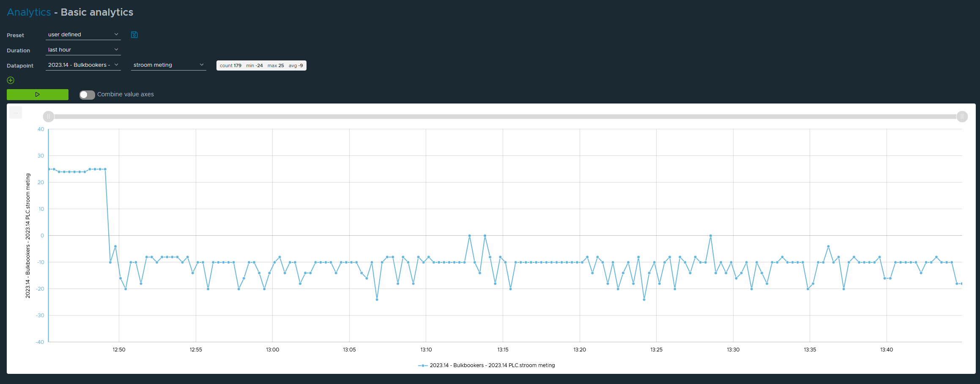Open the 2023.14 - Bulkbookers datapoint dropdown

(83, 65)
